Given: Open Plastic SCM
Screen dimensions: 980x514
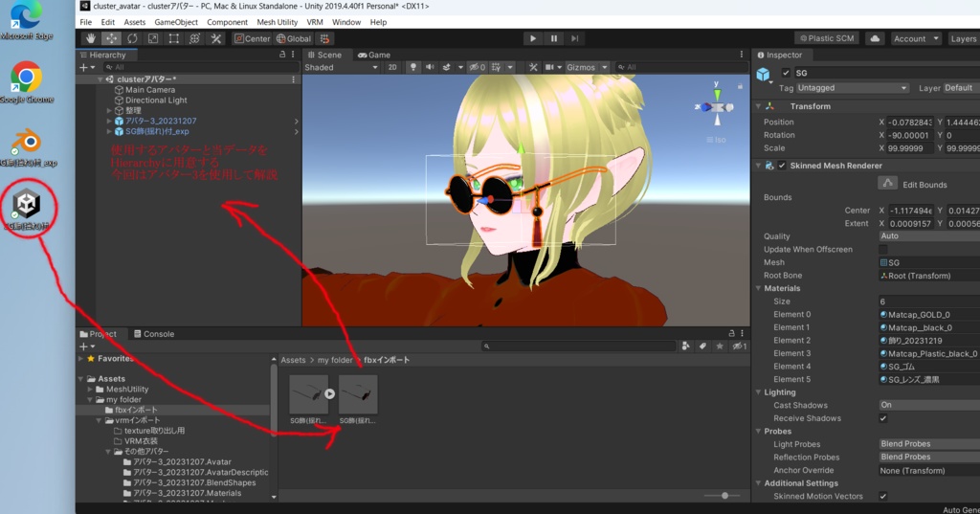Looking at the screenshot, I should click(x=827, y=39).
